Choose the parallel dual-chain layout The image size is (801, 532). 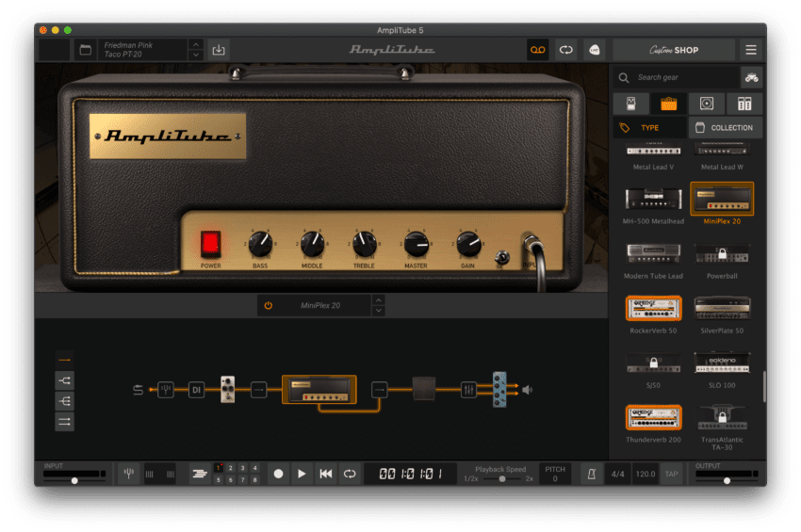[x=64, y=422]
